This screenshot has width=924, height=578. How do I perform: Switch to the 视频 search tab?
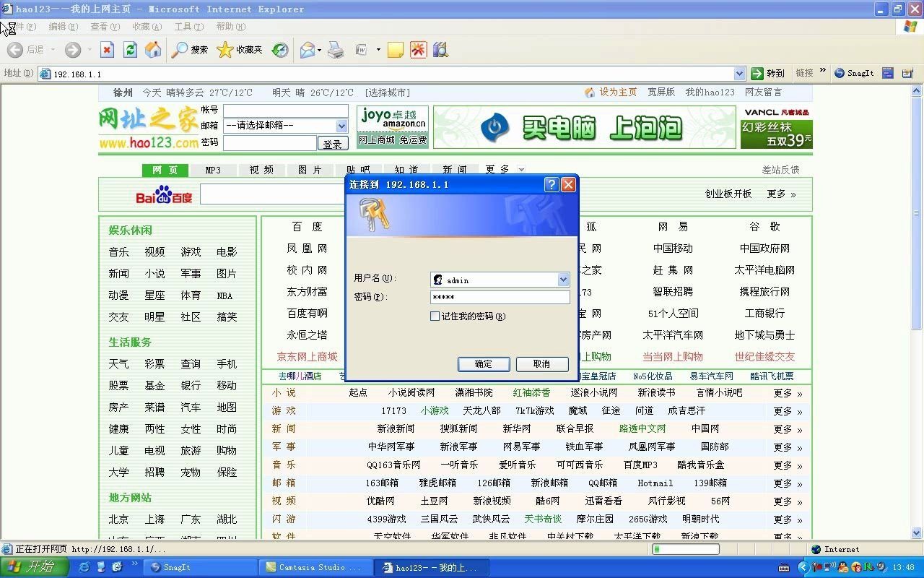[261, 171]
